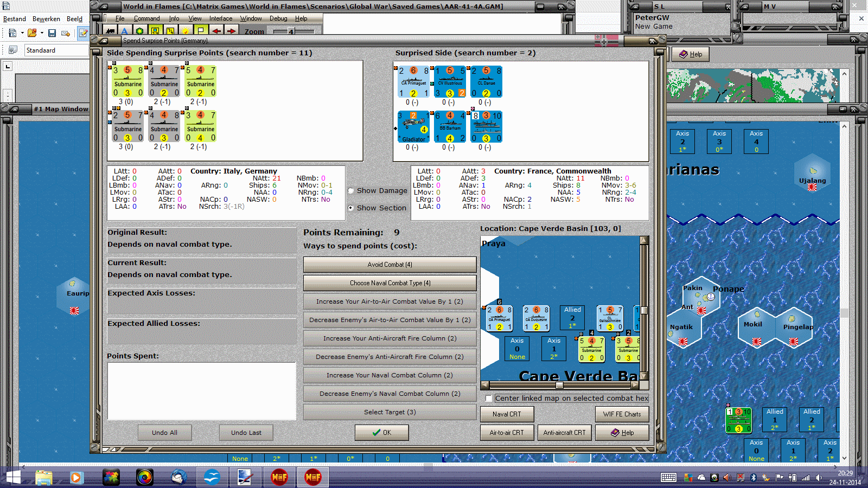Viewport: 868px width, 488px height.
Task: Open the Bewerken menu in background window
Action: [46, 19]
